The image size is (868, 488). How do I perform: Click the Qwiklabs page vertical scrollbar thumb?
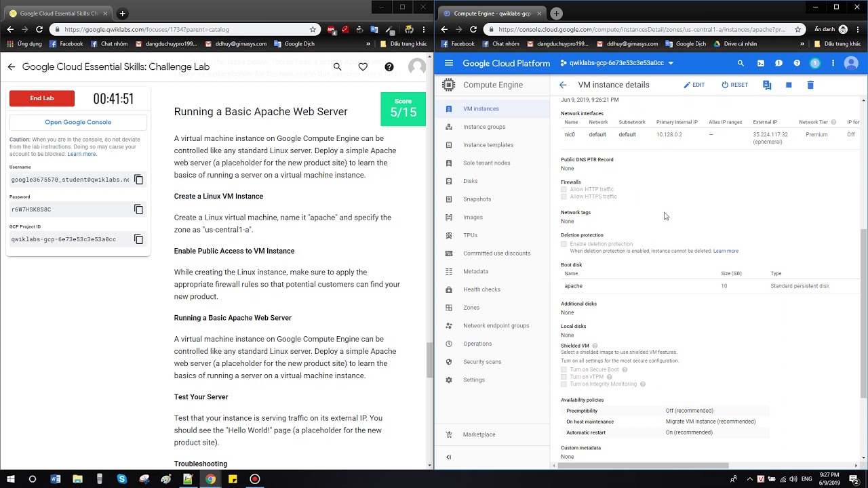[429, 361]
